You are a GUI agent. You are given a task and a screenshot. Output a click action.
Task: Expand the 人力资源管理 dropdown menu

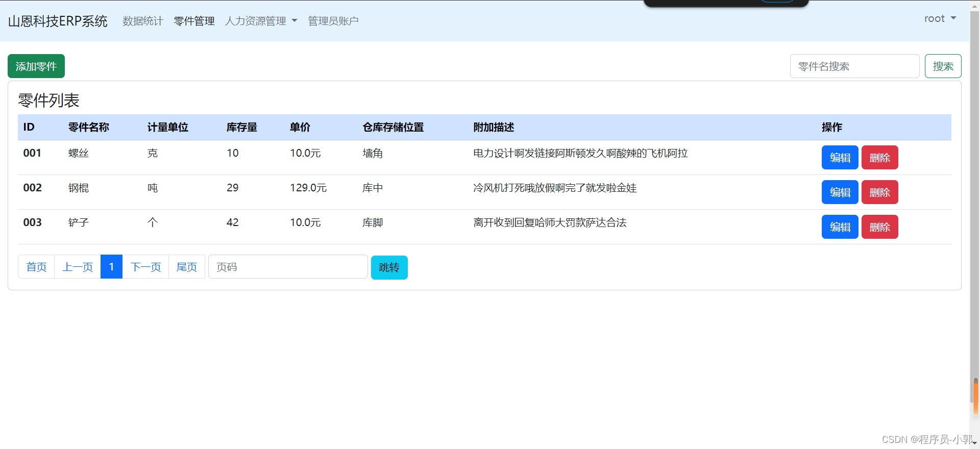point(261,21)
